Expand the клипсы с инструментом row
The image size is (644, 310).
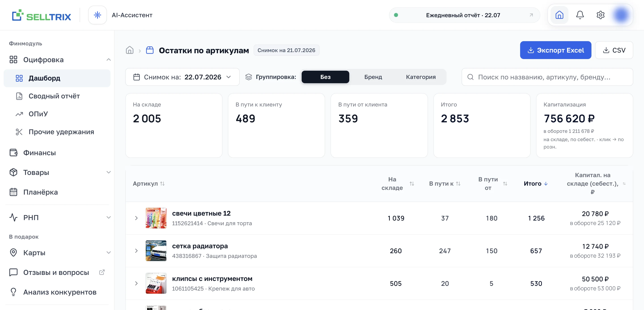tap(136, 283)
